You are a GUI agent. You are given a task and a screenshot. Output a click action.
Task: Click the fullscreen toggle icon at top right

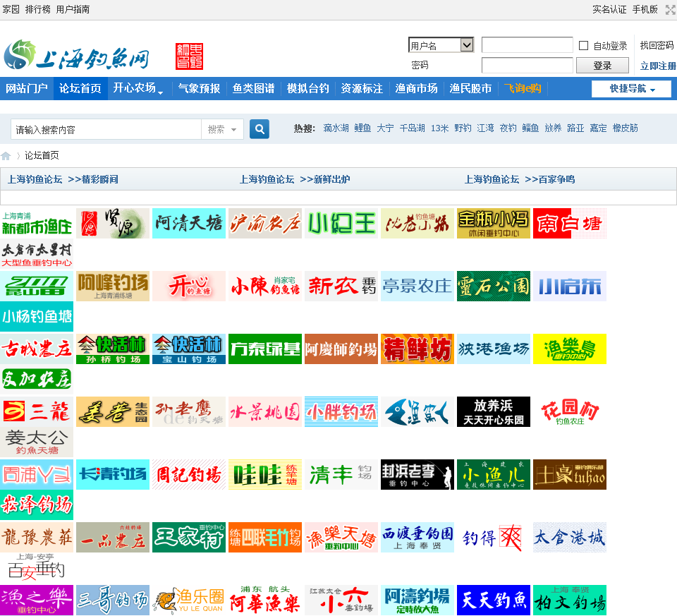[671, 9]
